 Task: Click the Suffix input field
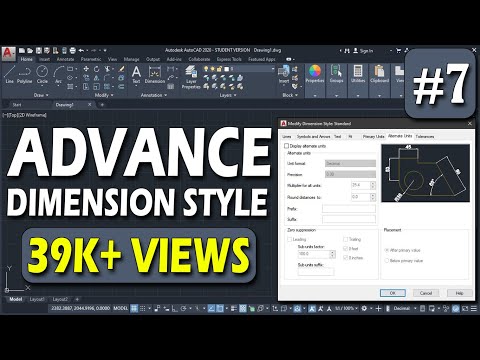click(x=349, y=219)
